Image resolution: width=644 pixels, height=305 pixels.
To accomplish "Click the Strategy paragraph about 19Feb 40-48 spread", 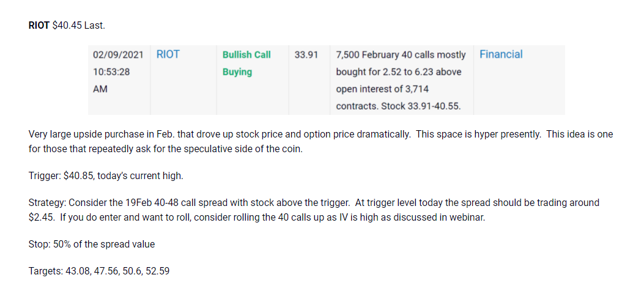I will pyautogui.click(x=314, y=210).
